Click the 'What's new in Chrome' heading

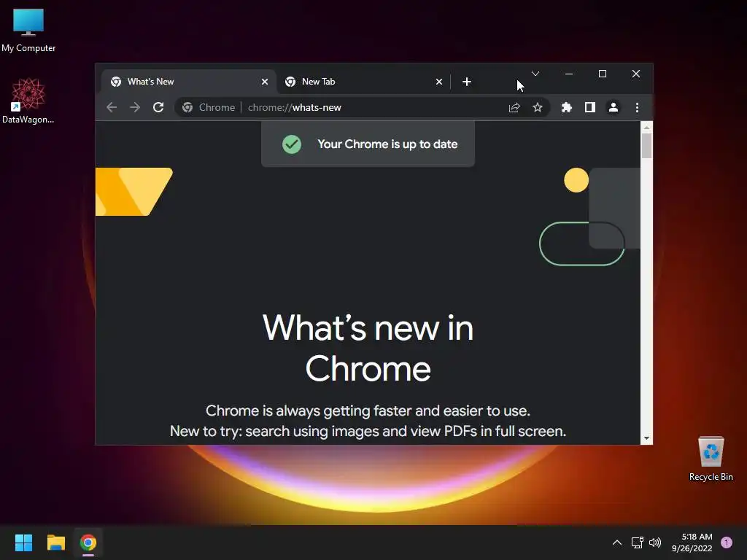point(368,349)
